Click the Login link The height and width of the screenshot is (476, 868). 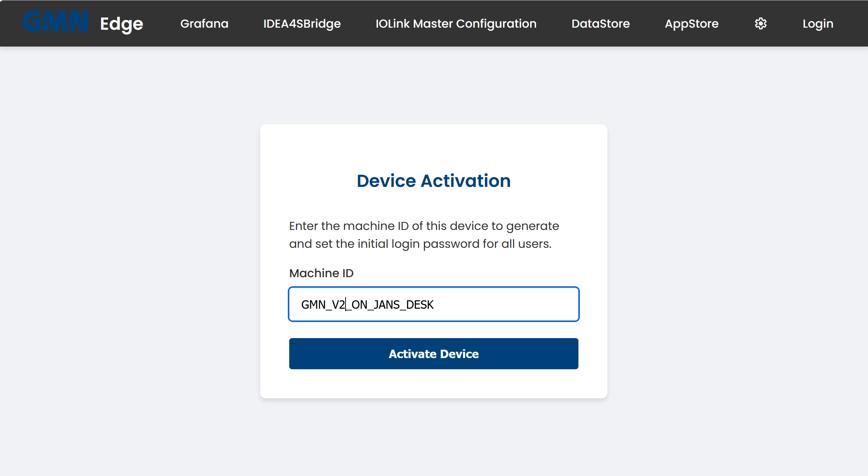818,23
